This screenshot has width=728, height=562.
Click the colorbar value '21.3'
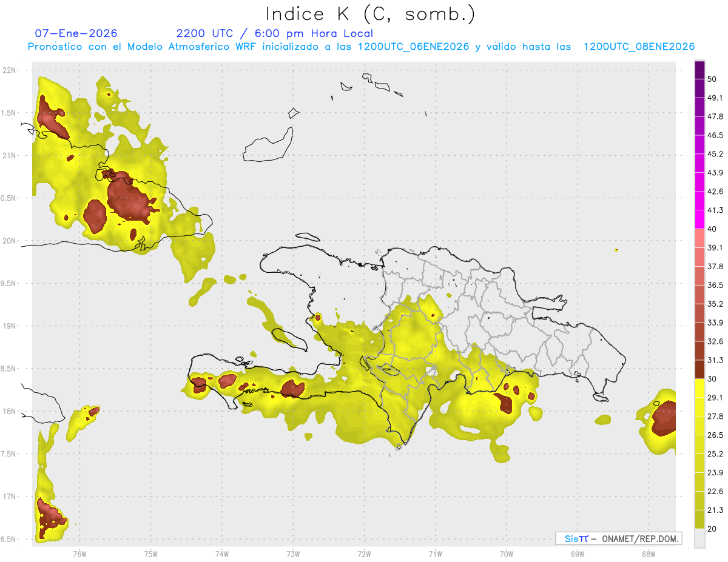click(x=715, y=510)
